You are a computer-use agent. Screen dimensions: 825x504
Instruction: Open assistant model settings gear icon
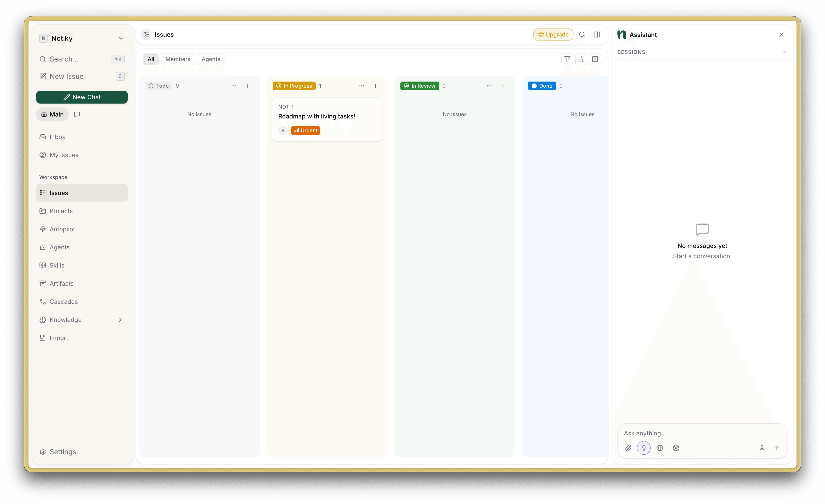(x=676, y=448)
